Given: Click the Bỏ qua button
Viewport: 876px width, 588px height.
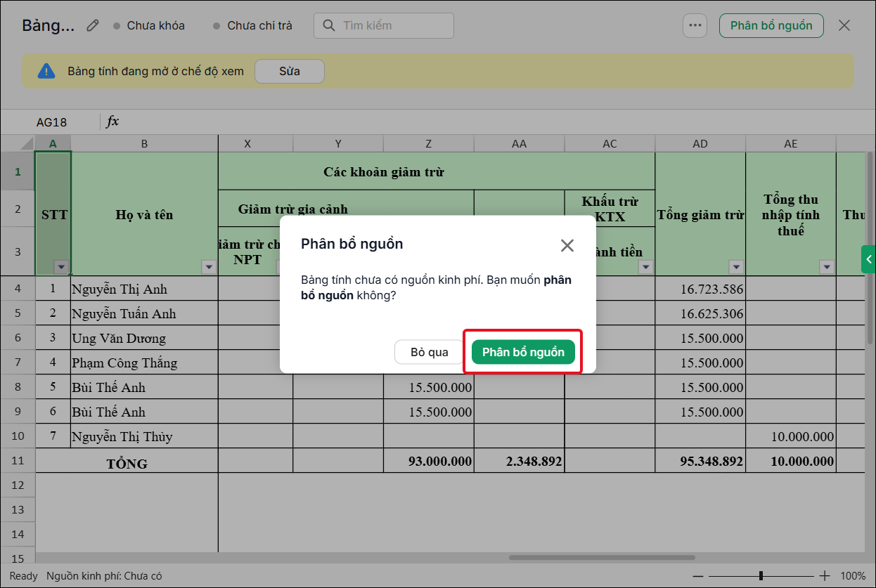Looking at the screenshot, I should click(429, 352).
